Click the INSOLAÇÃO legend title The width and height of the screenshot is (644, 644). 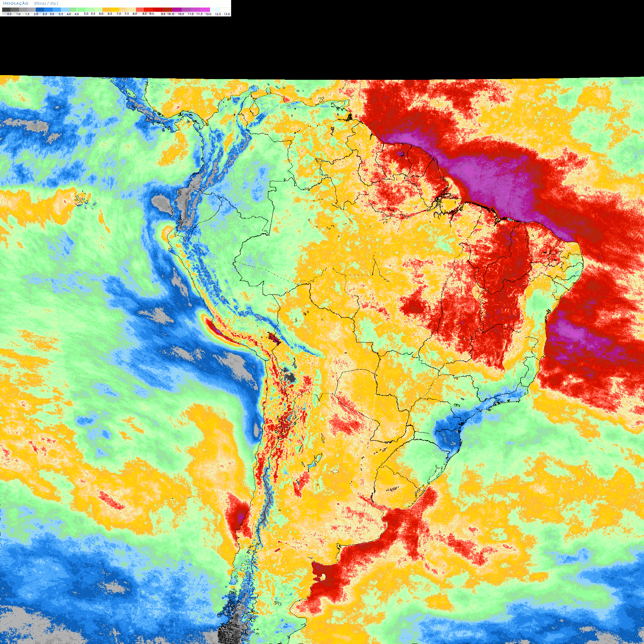[16, 3]
